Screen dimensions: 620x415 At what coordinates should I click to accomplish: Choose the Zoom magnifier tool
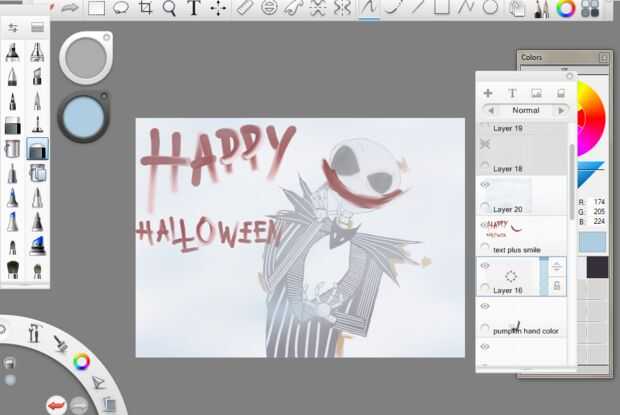(170, 9)
